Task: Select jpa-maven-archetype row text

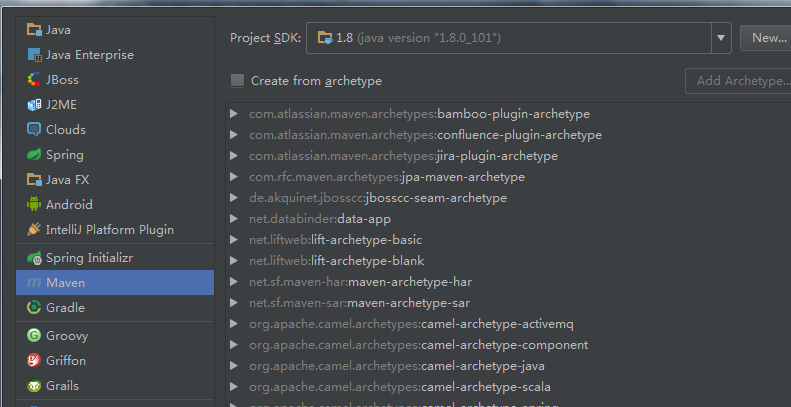Action: click(x=387, y=177)
